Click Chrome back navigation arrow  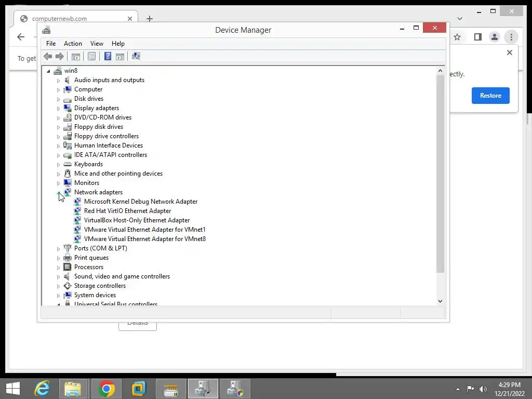(21, 37)
